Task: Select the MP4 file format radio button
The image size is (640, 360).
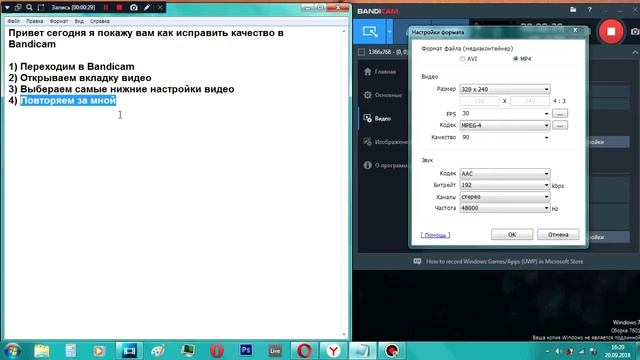Action: click(516, 59)
